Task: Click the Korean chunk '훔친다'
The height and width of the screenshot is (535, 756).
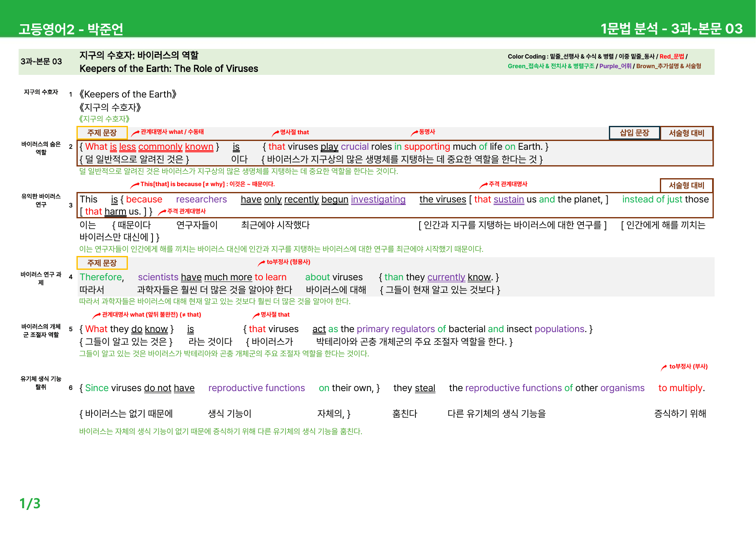Action: (405, 414)
